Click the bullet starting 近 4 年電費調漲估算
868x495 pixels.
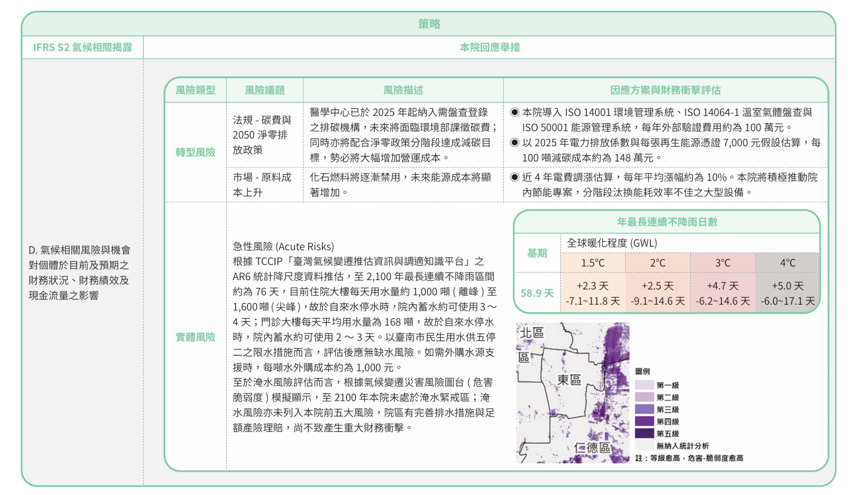(664, 185)
